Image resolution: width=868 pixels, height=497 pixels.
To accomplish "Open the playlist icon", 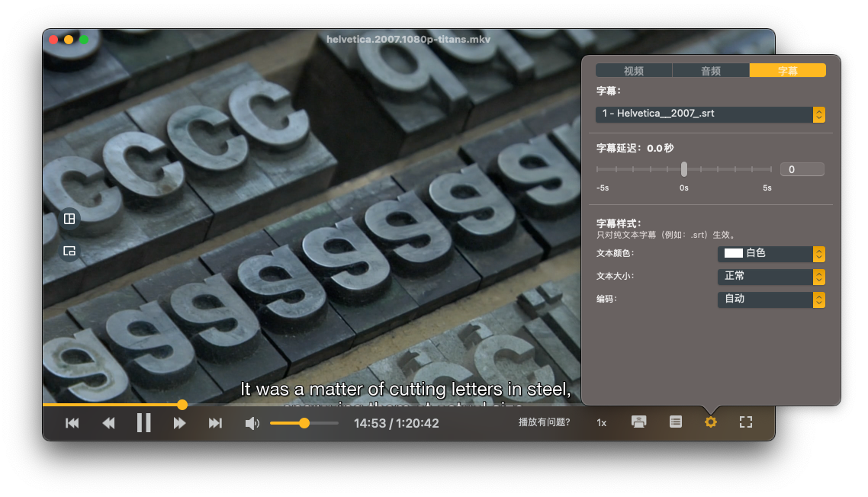I will (x=675, y=422).
